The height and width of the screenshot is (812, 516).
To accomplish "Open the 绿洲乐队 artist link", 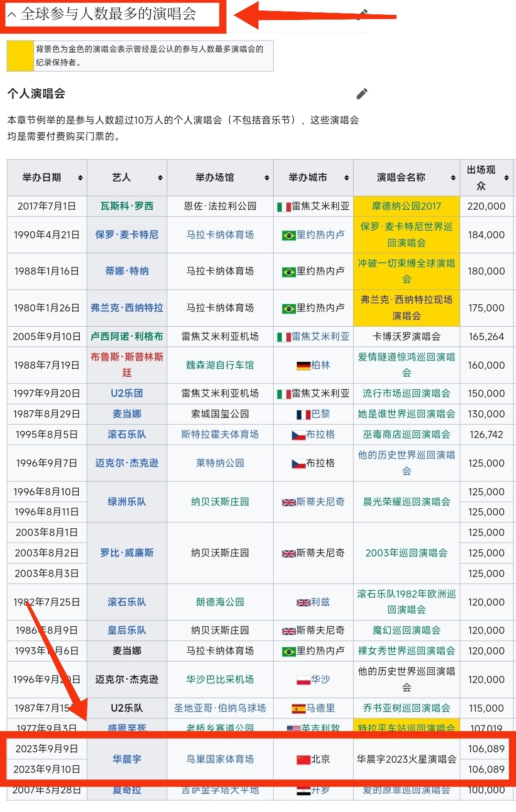I will 127,502.
